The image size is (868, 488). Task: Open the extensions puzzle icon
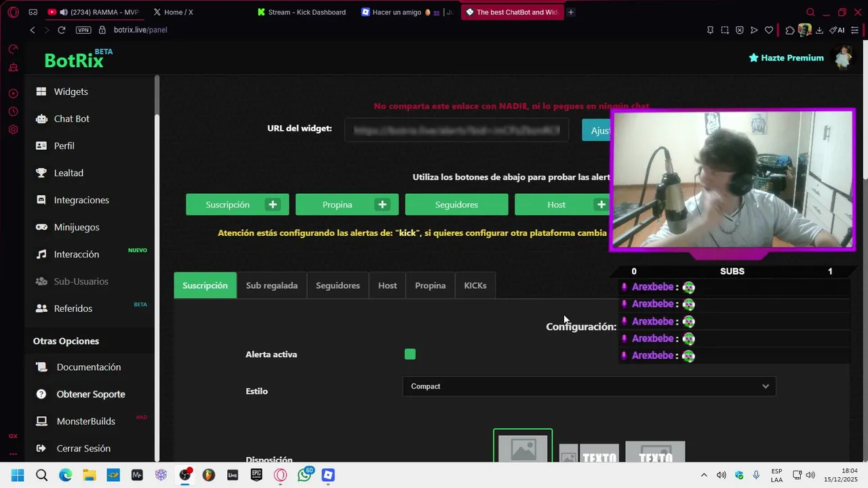(790, 30)
